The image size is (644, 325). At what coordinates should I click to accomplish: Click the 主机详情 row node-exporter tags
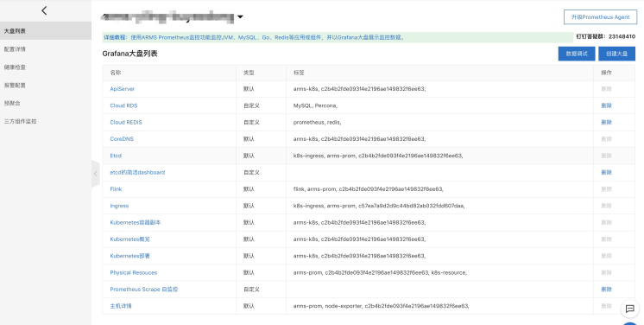tap(382, 306)
